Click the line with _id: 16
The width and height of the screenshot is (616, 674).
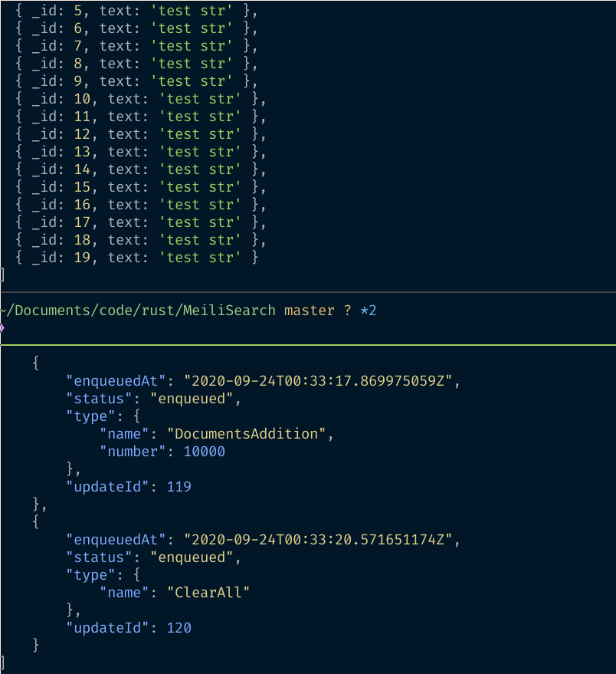click(x=140, y=205)
